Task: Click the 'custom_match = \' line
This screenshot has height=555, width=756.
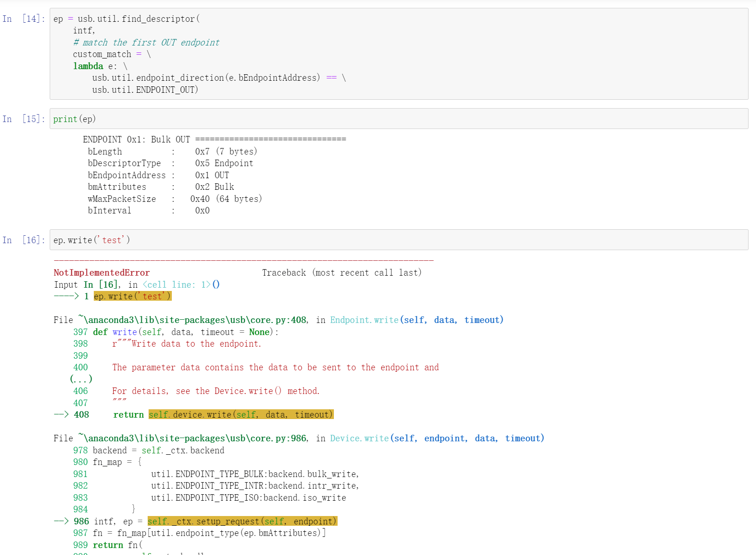Action: (x=112, y=54)
